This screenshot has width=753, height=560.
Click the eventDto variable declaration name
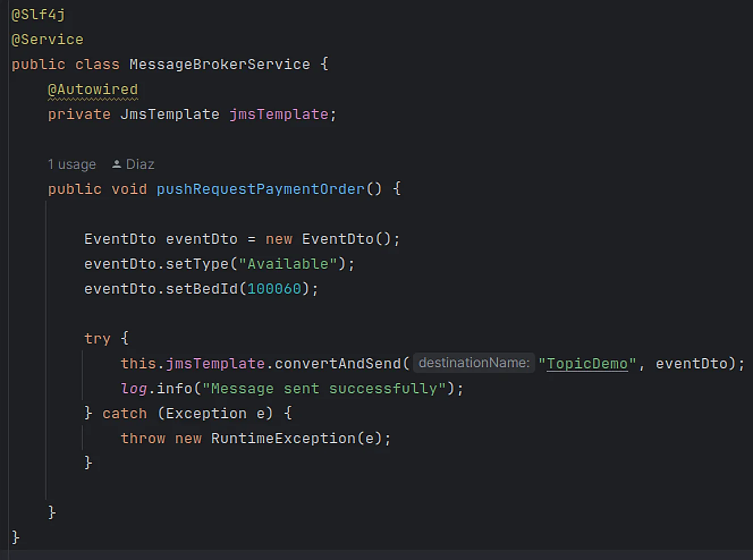pyautogui.click(x=201, y=239)
